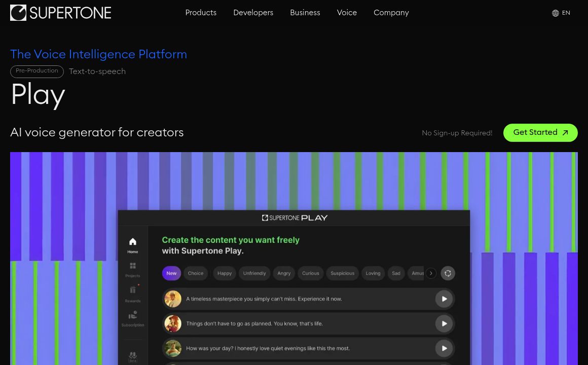Screen dimensions: 588x365
Task: Select the 'Angry' emotion chip
Action: pyautogui.click(x=284, y=273)
